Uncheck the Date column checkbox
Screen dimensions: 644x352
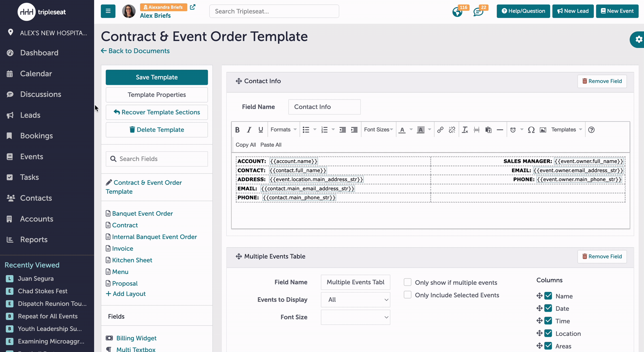548,308
